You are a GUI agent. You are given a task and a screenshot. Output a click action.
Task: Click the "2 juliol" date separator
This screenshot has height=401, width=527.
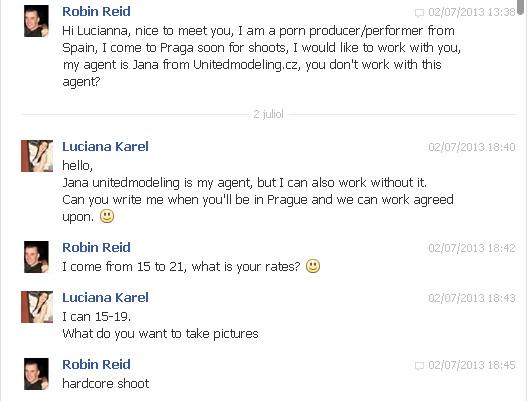268,114
